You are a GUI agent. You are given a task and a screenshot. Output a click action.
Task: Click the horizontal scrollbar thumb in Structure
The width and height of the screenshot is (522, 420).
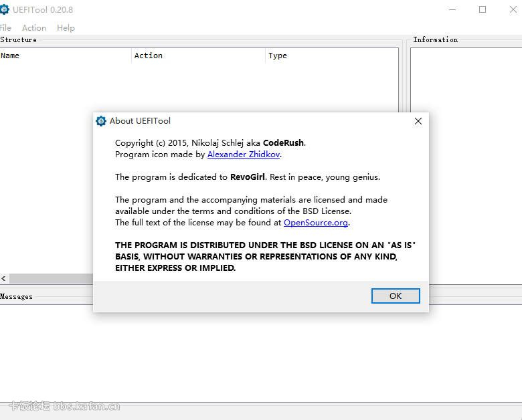click(51, 279)
